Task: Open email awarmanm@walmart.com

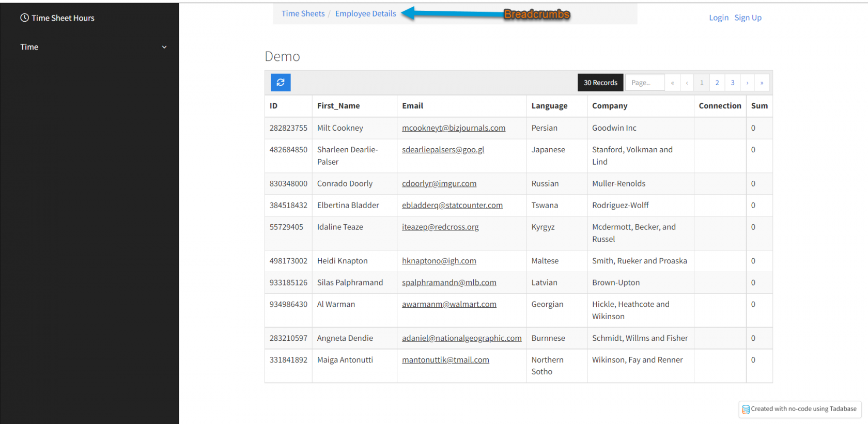Action: (x=449, y=305)
